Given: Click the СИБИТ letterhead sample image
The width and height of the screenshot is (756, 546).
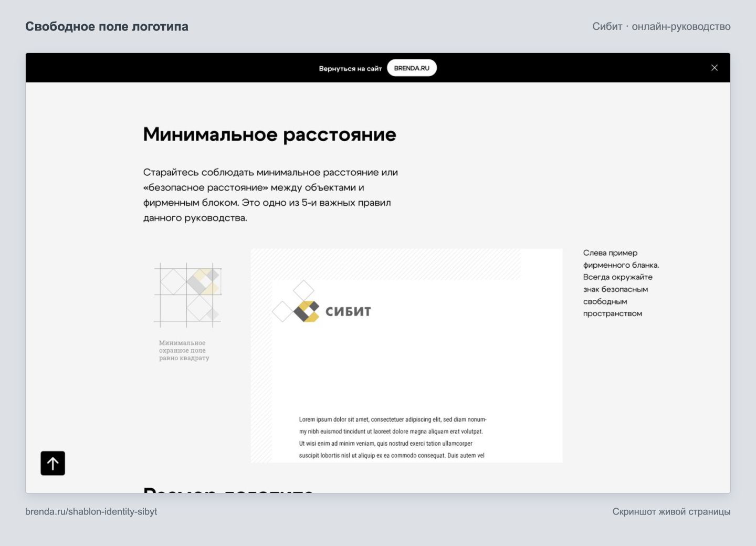Looking at the screenshot, I should pos(406,355).
